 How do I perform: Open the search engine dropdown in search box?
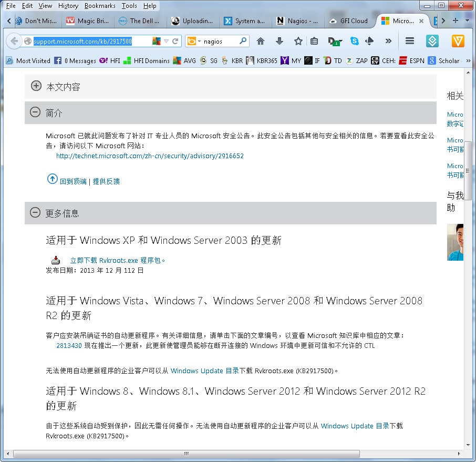coord(194,41)
